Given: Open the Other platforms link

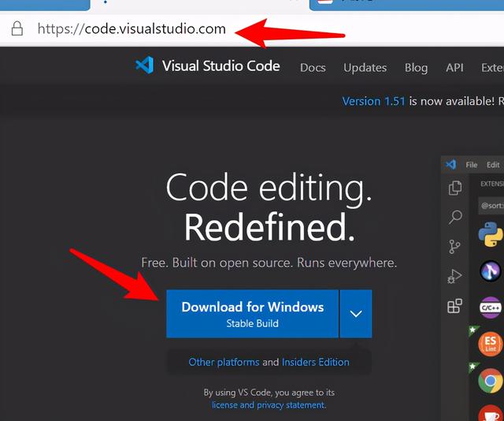Looking at the screenshot, I should [x=224, y=362].
